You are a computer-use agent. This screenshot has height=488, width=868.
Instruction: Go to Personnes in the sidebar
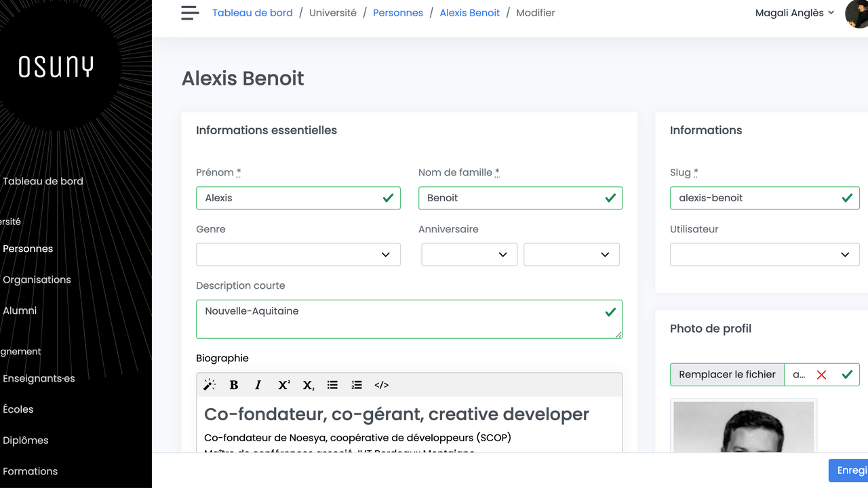[28, 249]
